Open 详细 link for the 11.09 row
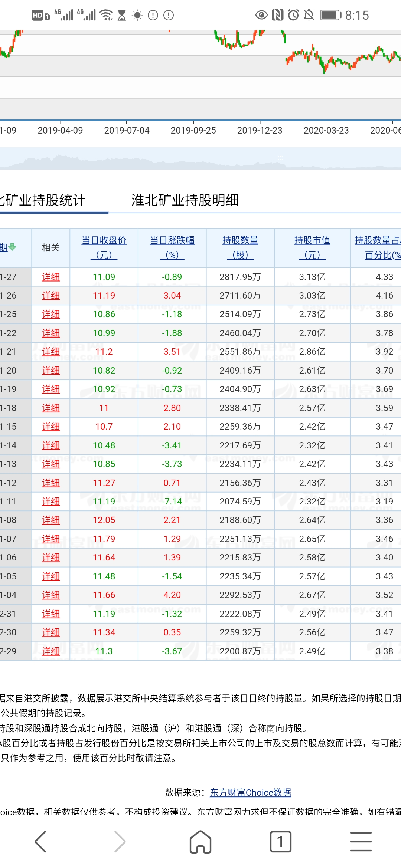 (x=51, y=277)
